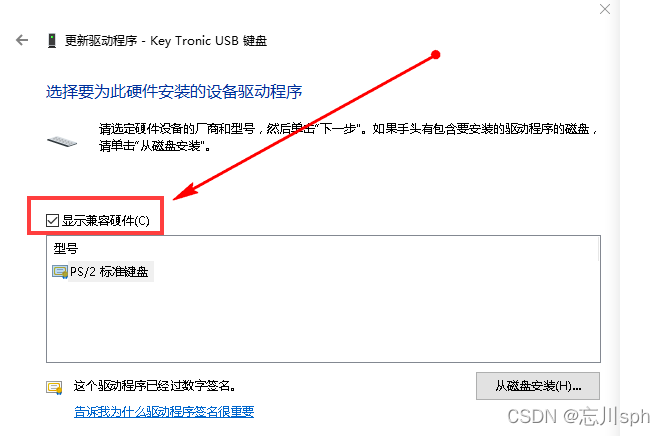Viewport: 665px width, 436px height.
Task: Click the device icon beside 更新驱动程序 title
Action: point(52,41)
